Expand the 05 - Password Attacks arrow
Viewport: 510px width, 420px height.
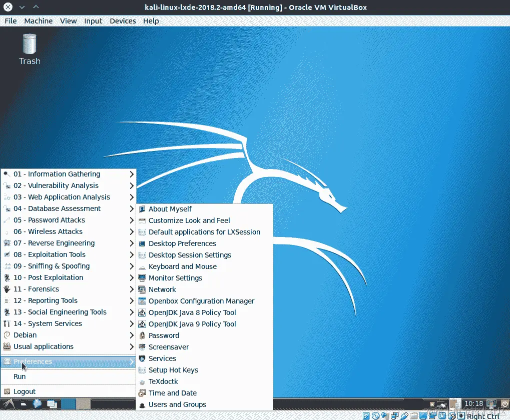click(132, 220)
